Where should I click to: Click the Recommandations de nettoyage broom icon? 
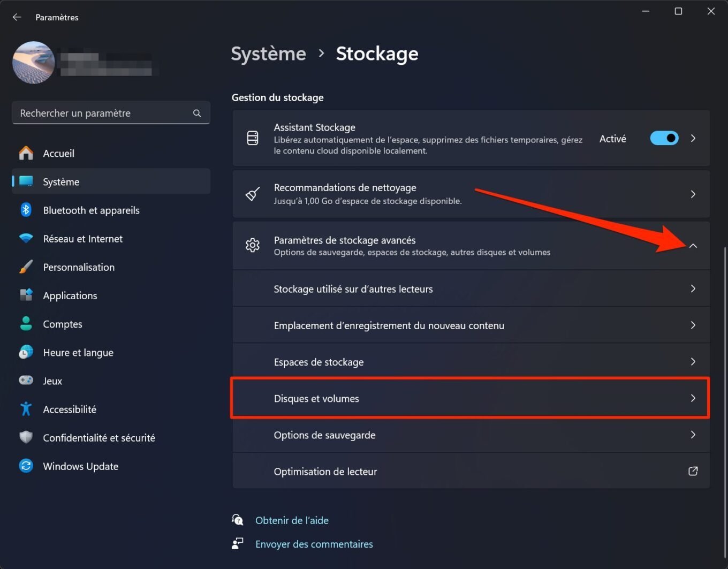(x=253, y=194)
